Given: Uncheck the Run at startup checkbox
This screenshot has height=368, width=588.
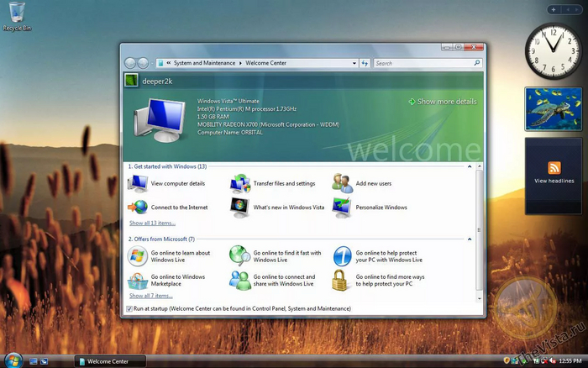Looking at the screenshot, I should coord(129,308).
